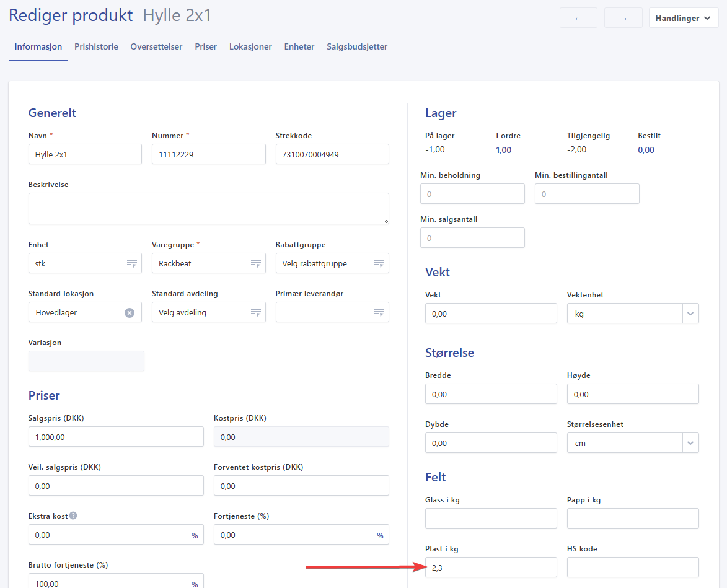
Task: Switch to the Prishistorie tab
Action: (x=96, y=46)
